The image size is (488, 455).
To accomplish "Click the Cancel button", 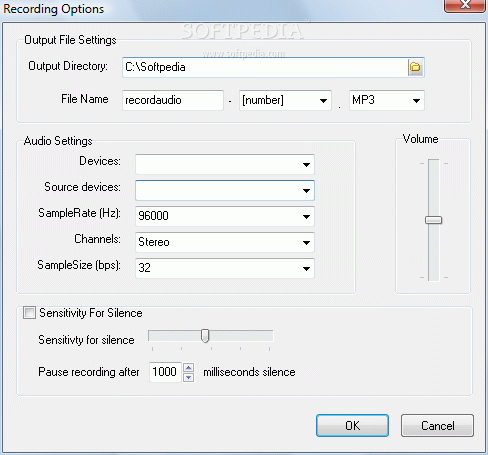I will pos(437,426).
